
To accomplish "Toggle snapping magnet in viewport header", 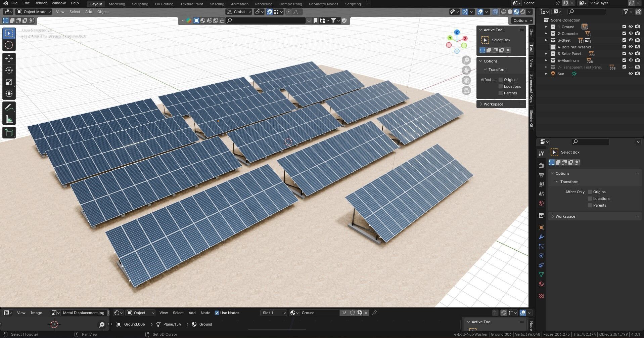I will tap(269, 12).
